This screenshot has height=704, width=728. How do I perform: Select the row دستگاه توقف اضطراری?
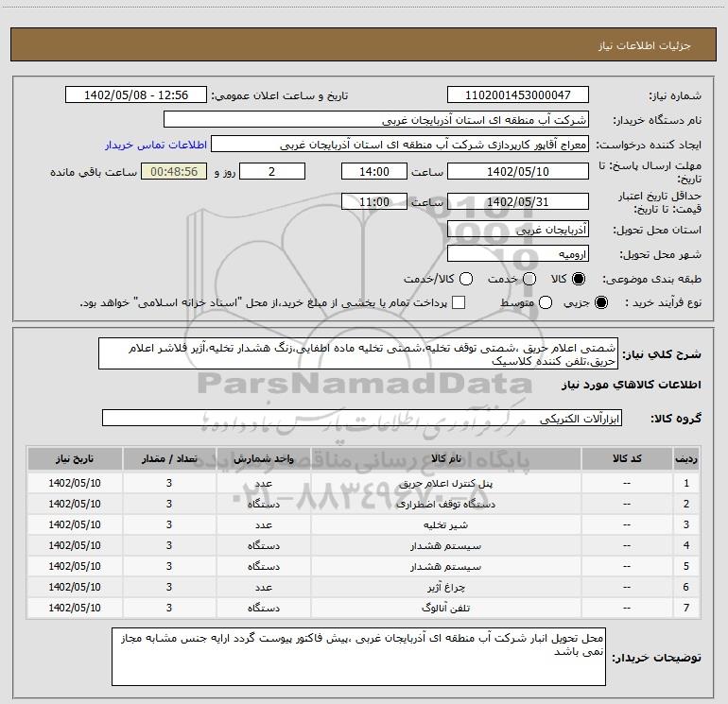tap(364, 504)
